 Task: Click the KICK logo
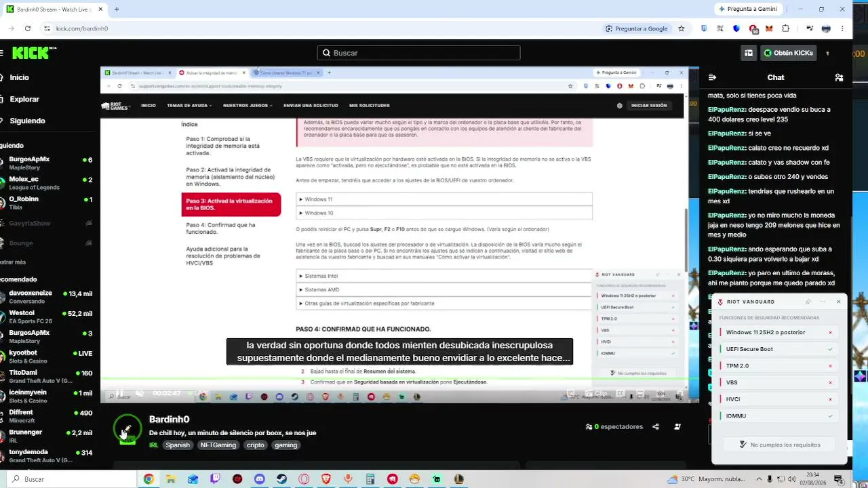point(31,53)
